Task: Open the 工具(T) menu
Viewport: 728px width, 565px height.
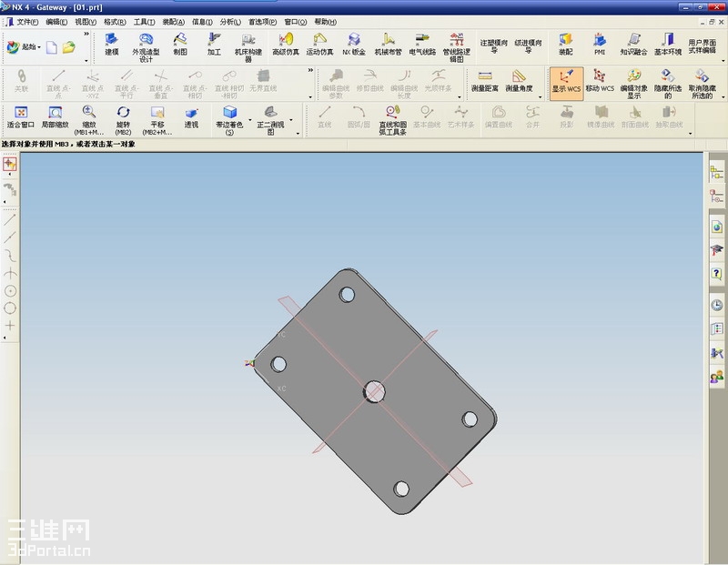Action: point(144,22)
